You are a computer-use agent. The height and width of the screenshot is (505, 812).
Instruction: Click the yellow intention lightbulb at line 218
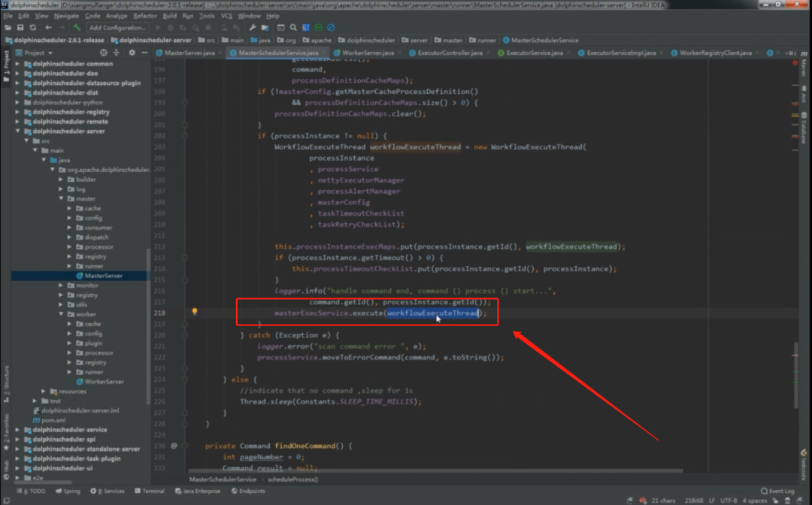(195, 312)
